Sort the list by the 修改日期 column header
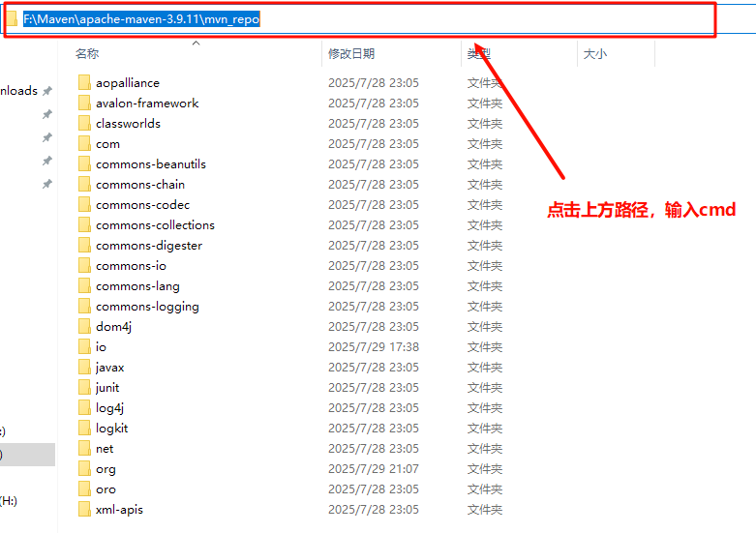The height and width of the screenshot is (533, 756). (x=351, y=54)
